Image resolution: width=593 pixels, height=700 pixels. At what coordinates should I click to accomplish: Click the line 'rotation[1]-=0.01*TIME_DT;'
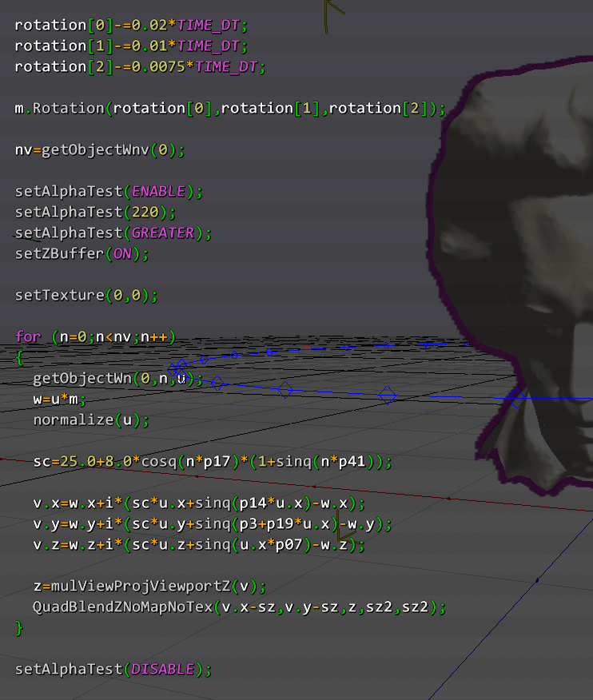pyautogui.click(x=131, y=46)
